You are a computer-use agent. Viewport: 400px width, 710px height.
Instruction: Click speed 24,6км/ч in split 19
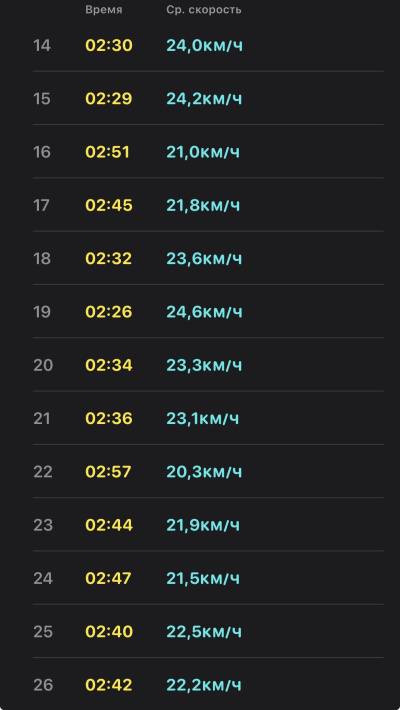tap(204, 312)
